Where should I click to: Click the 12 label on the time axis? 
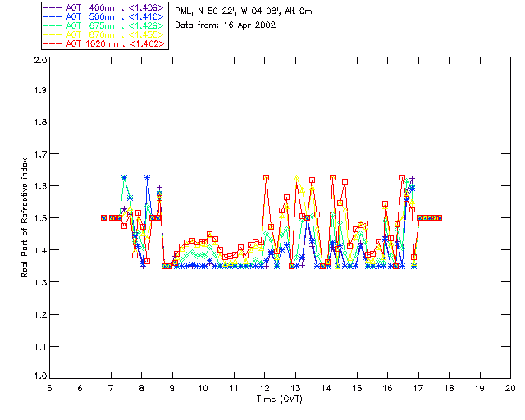264,388
